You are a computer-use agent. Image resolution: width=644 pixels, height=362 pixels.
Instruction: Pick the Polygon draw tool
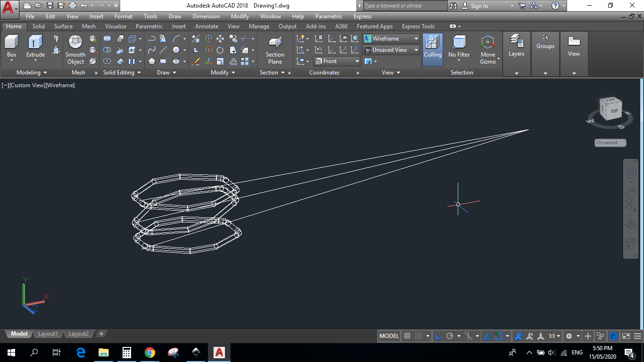pos(151,61)
